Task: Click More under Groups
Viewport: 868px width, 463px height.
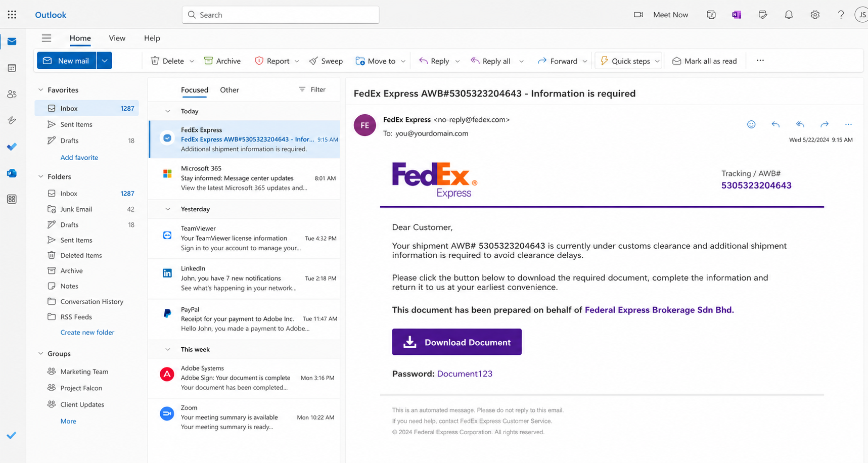Action: click(68, 421)
